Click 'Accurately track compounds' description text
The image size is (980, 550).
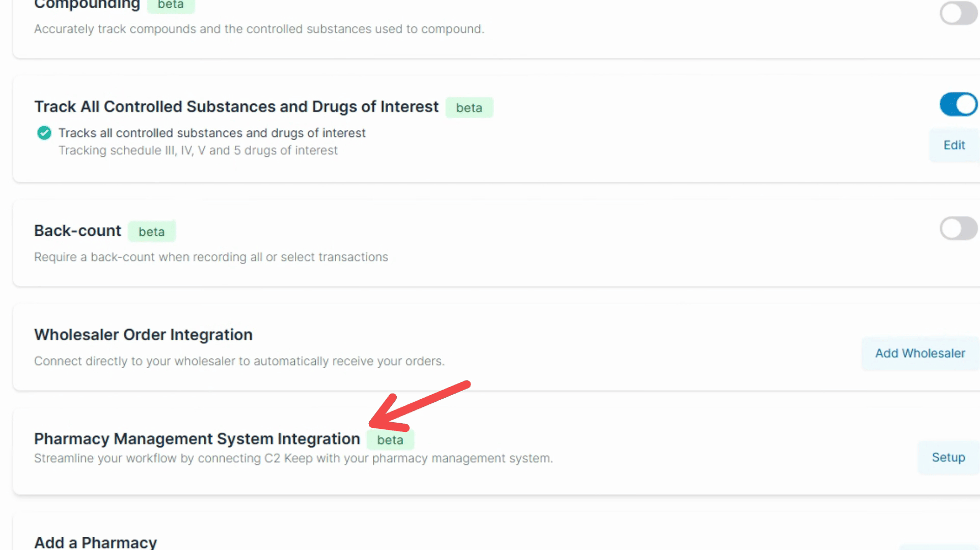pos(259,29)
